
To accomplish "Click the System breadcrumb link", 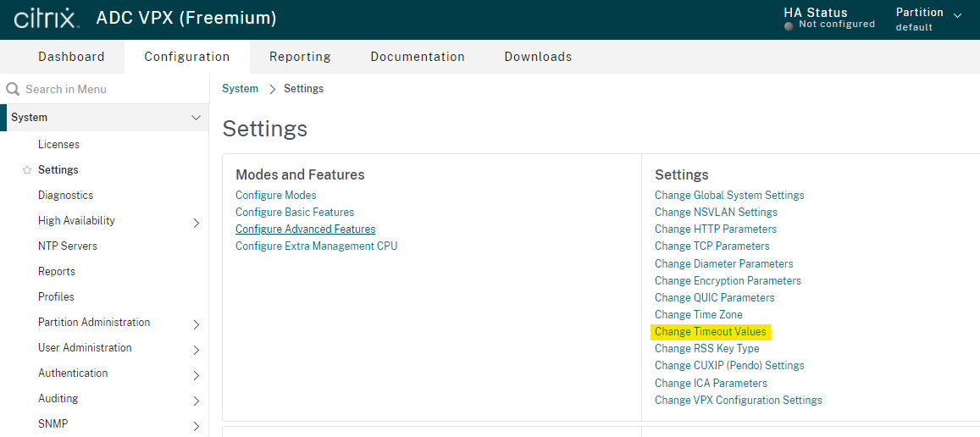I will 240,89.
